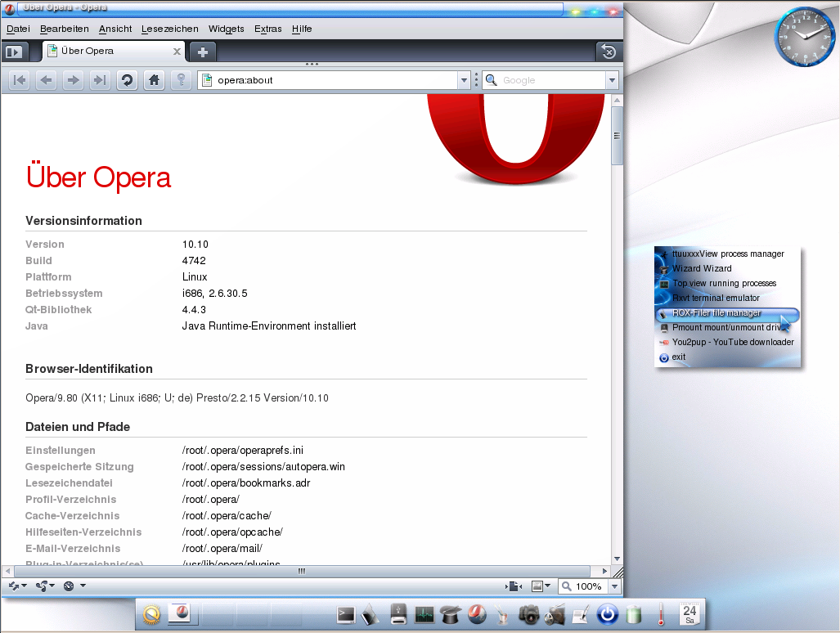The height and width of the screenshot is (633, 840).
Task: Open the notepad with pen dock icon
Action: point(581,615)
